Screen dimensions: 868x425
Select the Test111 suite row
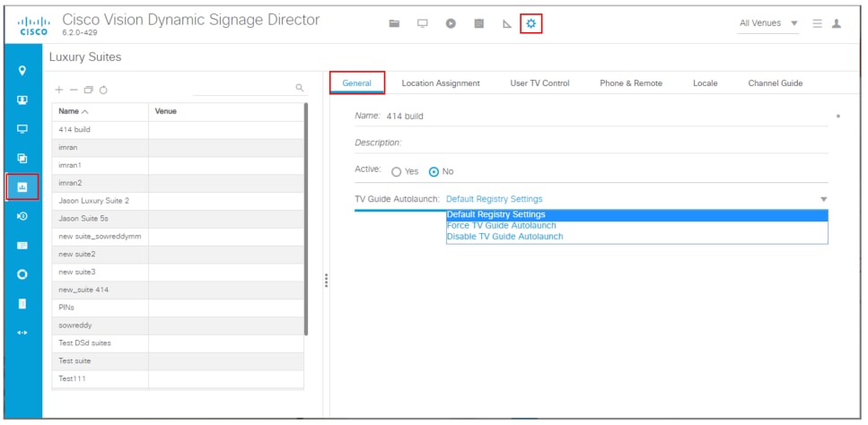tap(178, 379)
